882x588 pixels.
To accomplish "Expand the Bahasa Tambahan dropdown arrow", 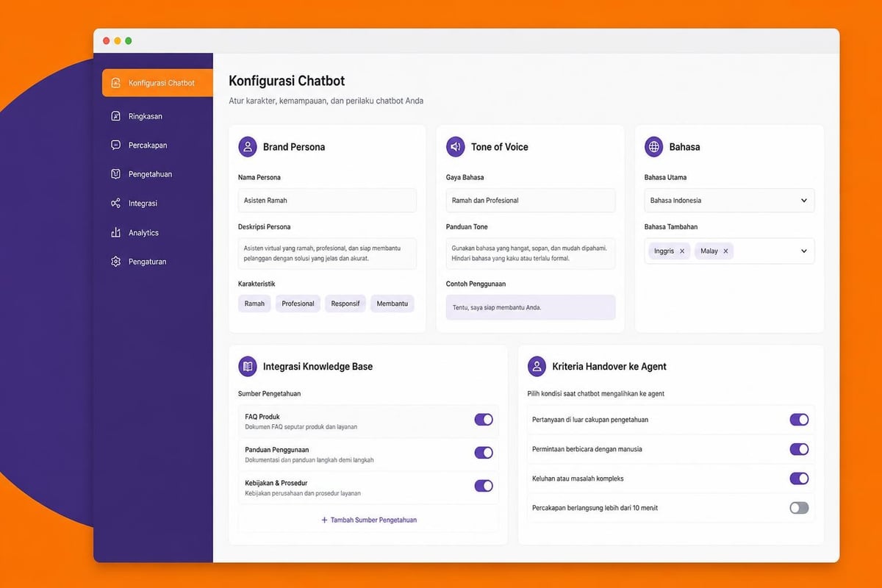I will point(803,251).
